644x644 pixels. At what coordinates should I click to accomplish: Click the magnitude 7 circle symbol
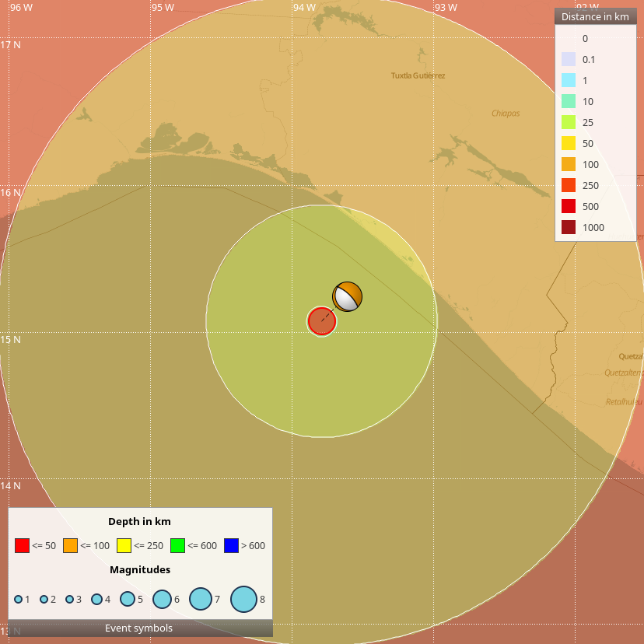coord(201,599)
